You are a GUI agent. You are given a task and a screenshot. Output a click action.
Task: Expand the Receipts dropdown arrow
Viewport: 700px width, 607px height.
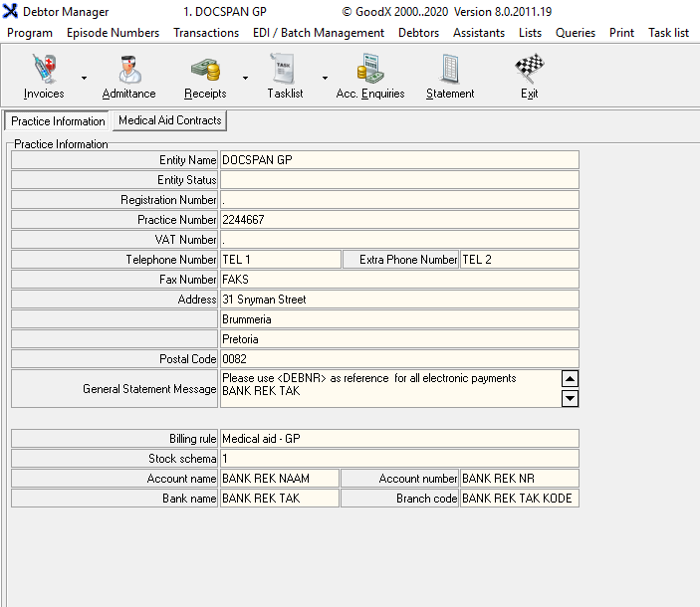pyautogui.click(x=245, y=78)
